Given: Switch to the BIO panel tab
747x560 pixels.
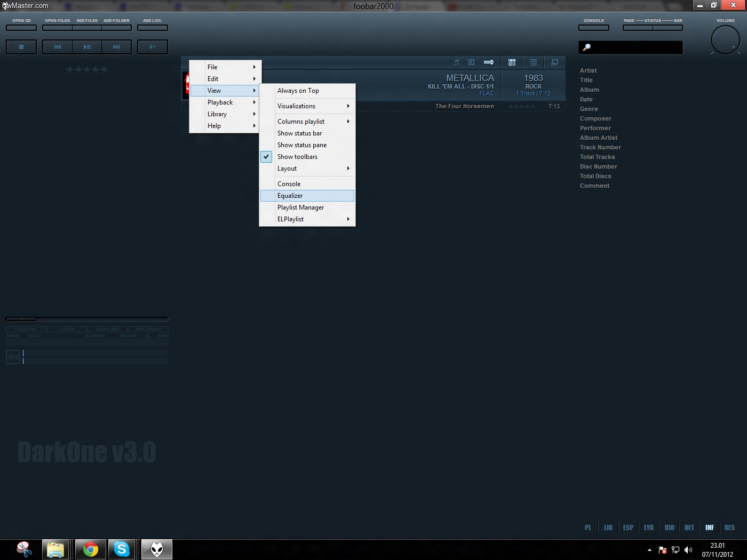Looking at the screenshot, I should [670, 527].
